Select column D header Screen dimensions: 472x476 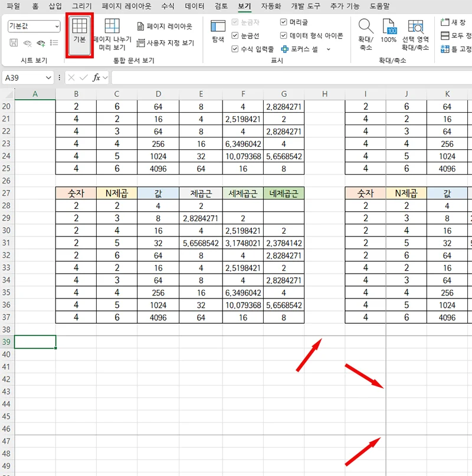pos(158,94)
